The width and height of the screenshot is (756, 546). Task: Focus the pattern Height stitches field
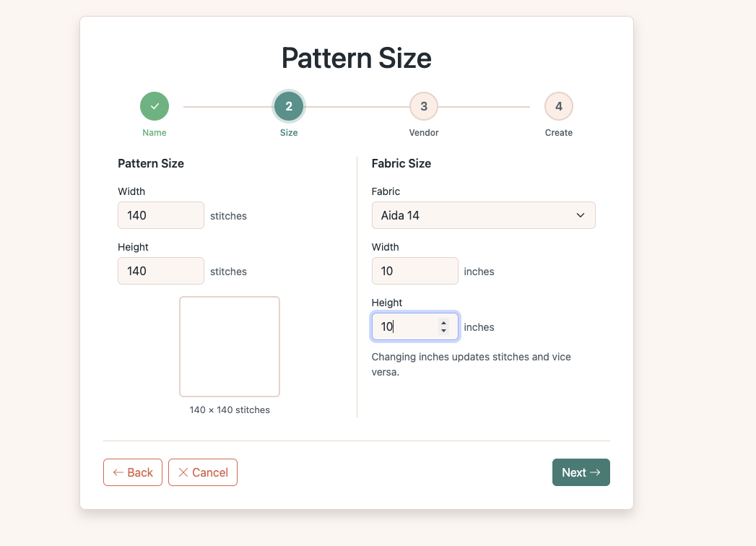pos(160,271)
